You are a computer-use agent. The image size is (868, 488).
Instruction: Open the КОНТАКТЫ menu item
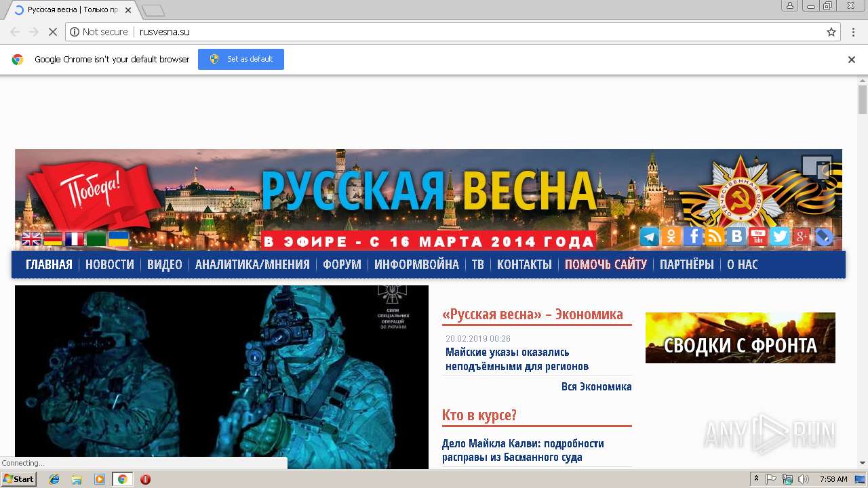(x=524, y=264)
